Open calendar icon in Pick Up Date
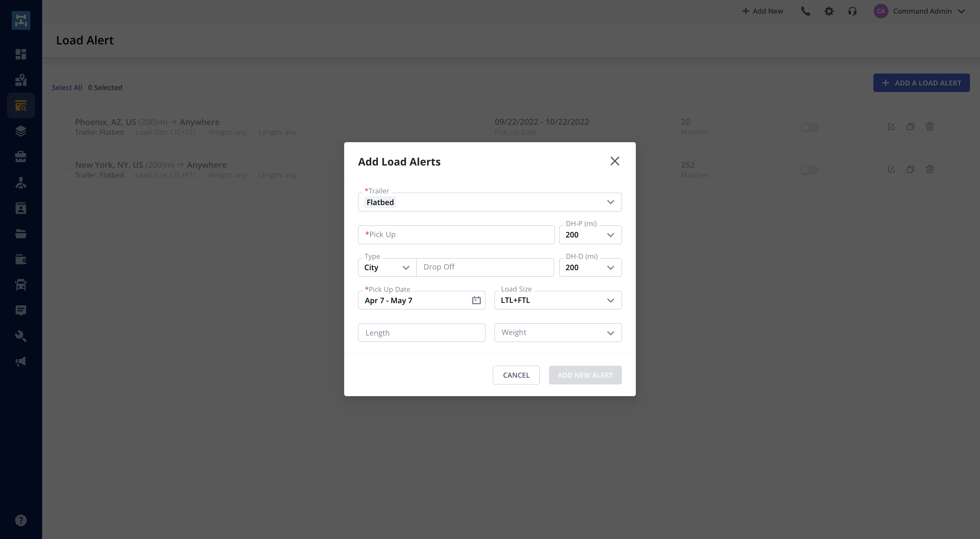Image resolution: width=980 pixels, height=539 pixels. tap(476, 300)
